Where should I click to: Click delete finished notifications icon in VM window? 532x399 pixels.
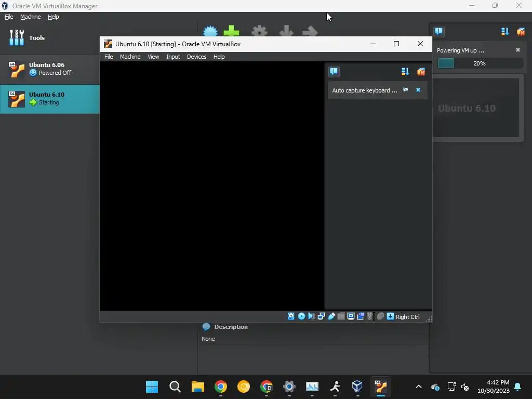421,71
